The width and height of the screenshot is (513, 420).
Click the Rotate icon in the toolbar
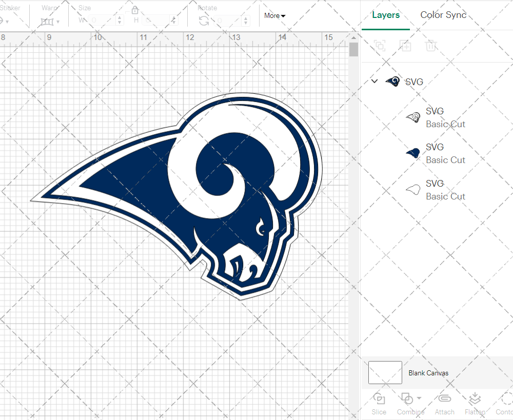(204, 21)
